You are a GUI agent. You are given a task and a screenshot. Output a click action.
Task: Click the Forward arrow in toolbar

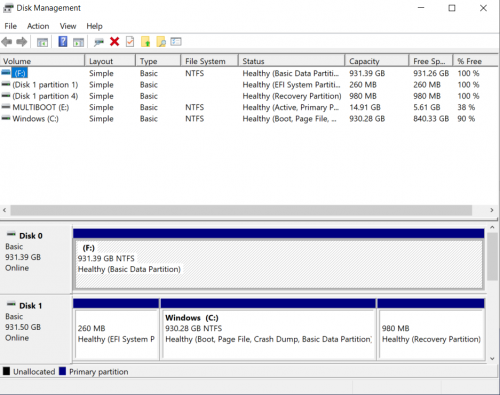point(22,42)
